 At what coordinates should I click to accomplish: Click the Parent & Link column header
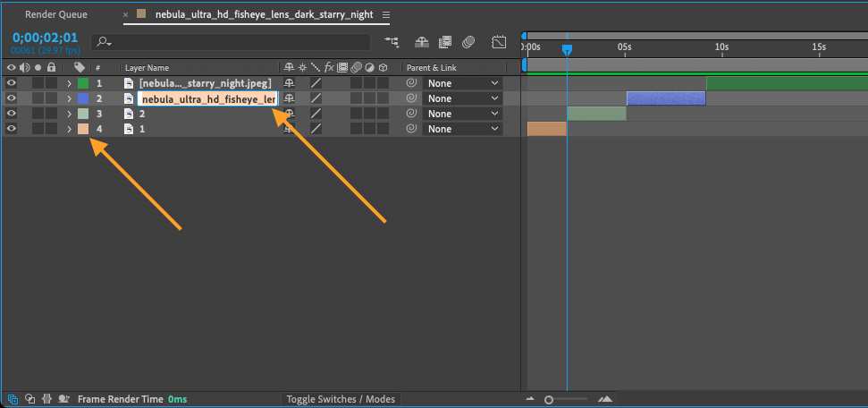coord(432,68)
